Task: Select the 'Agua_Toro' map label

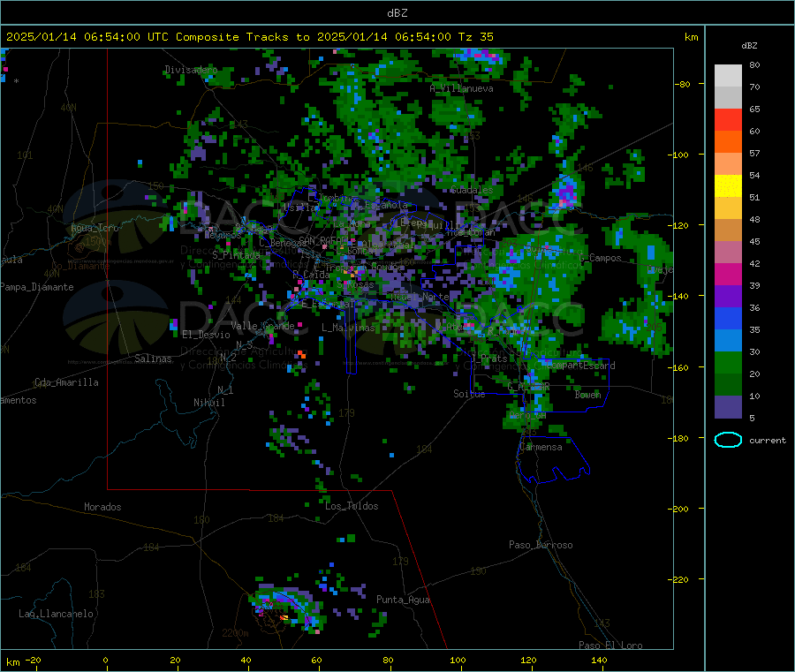Action: point(95,228)
